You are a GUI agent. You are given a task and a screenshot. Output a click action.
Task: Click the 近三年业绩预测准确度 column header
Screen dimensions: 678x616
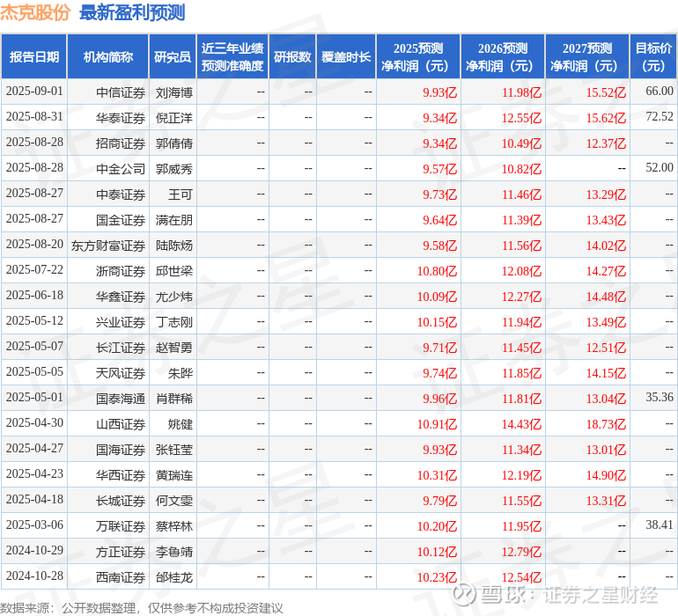click(x=232, y=56)
